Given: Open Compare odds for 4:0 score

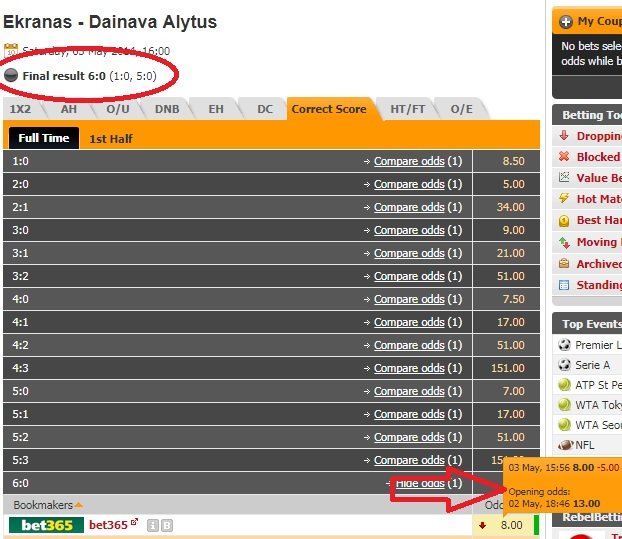Looking at the screenshot, I should pyautogui.click(x=409, y=299).
